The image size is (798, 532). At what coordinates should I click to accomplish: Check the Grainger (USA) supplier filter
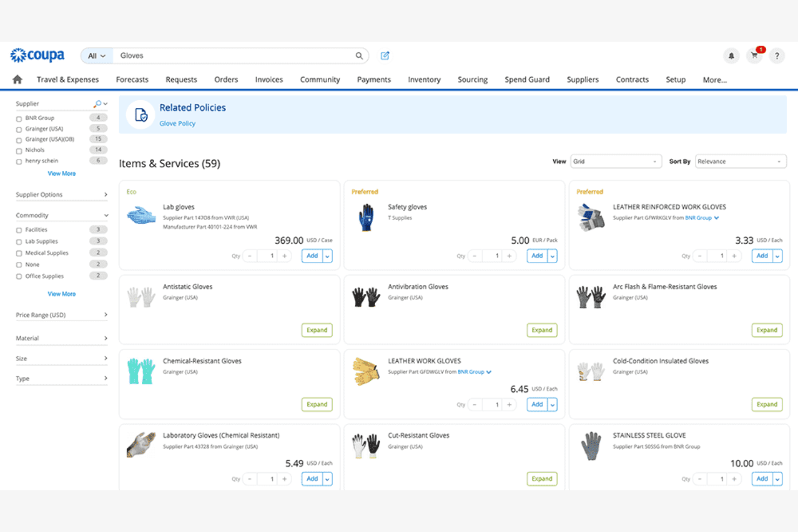click(19, 130)
